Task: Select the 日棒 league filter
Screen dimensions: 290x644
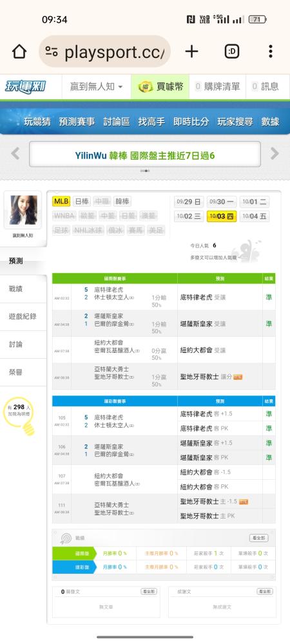Action: click(x=81, y=201)
